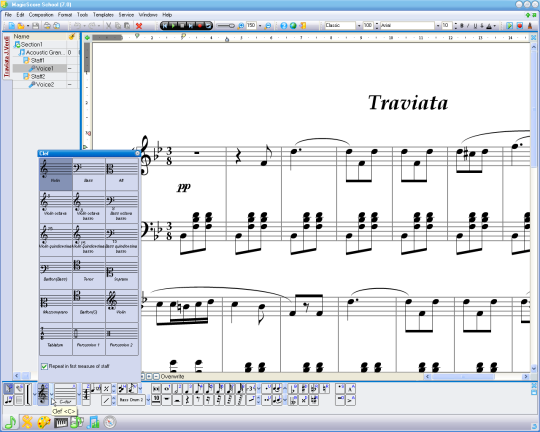Select the triplet tuplet button
This screenshot has height=432, width=540.
tap(251, 389)
